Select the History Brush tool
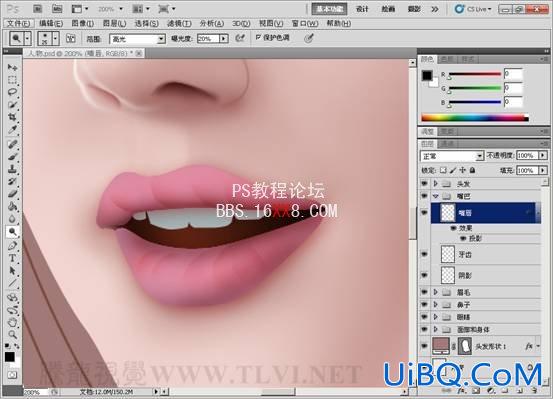The width and height of the screenshot is (553, 399). coord(12,182)
